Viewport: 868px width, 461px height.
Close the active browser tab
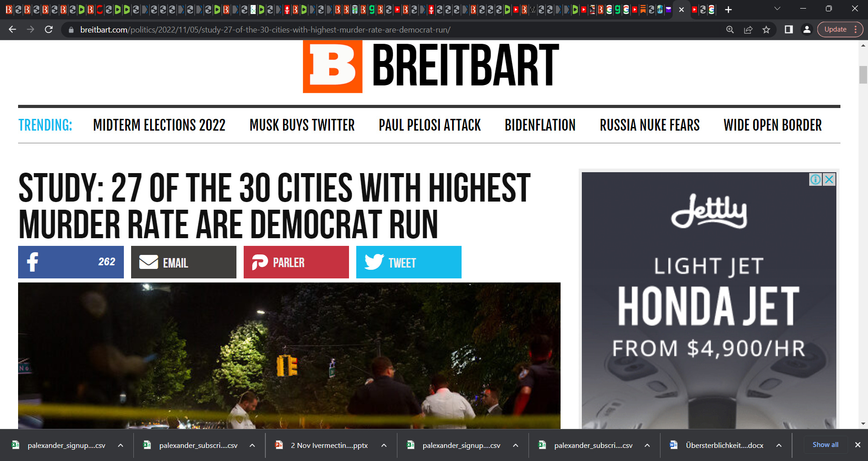[x=681, y=9]
